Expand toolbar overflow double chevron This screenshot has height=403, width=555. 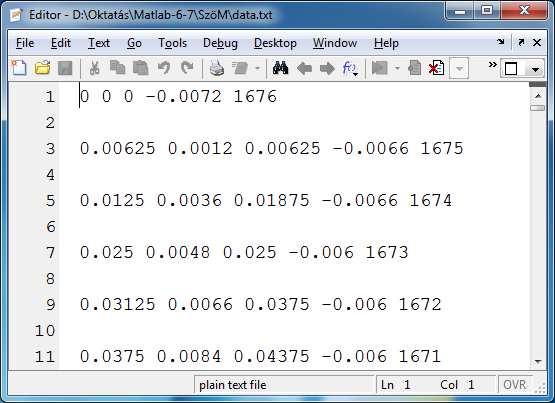pyautogui.click(x=492, y=64)
